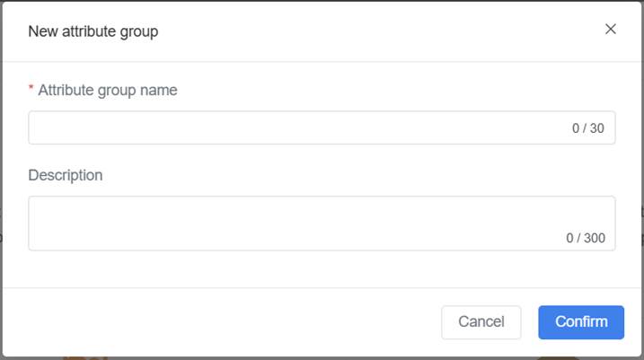Place cursor in the name text box
This screenshot has width=644, height=360.
pos(269,127)
